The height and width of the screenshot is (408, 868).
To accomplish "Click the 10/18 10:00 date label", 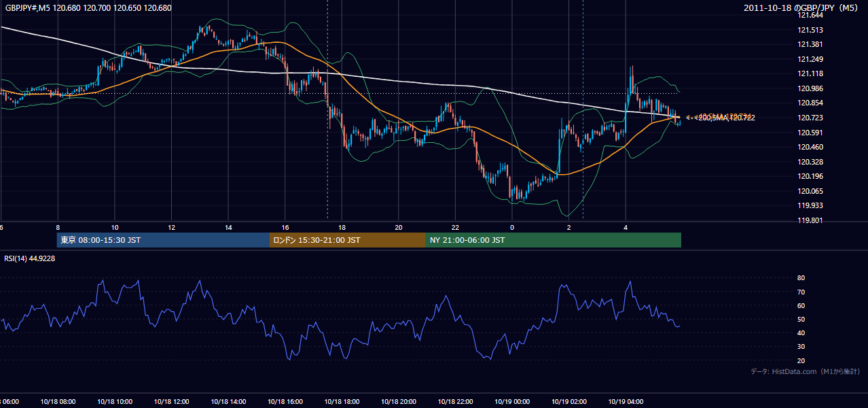I will tap(115, 401).
